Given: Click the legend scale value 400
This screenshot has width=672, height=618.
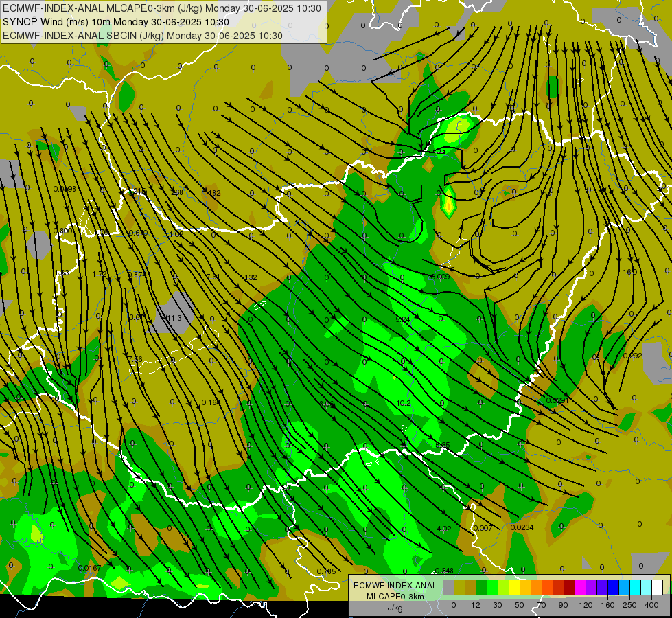Looking at the screenshot, I should coord(651,605).
